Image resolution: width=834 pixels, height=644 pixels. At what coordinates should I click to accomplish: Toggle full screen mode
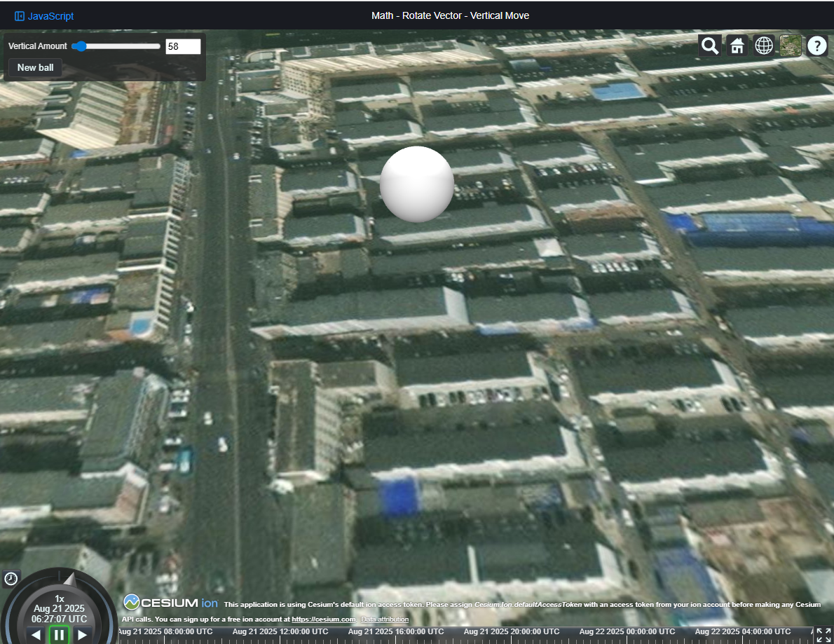[x=824, y=635]
